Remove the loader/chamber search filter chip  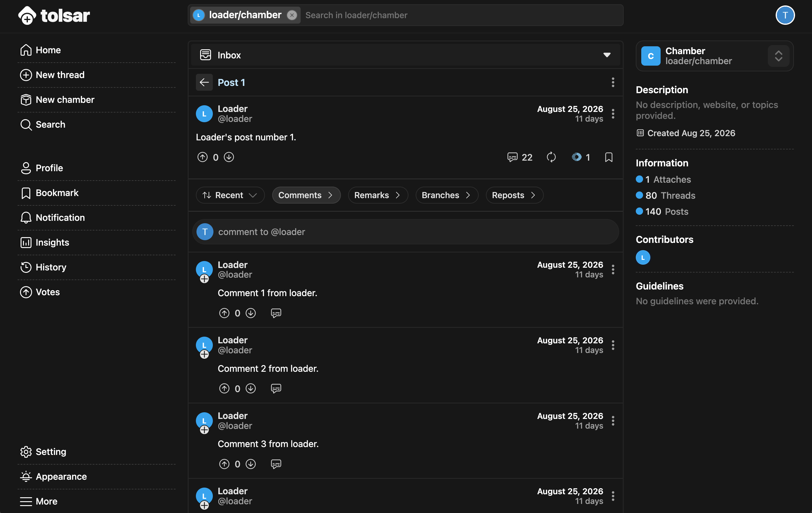click(x=292, y=15)
